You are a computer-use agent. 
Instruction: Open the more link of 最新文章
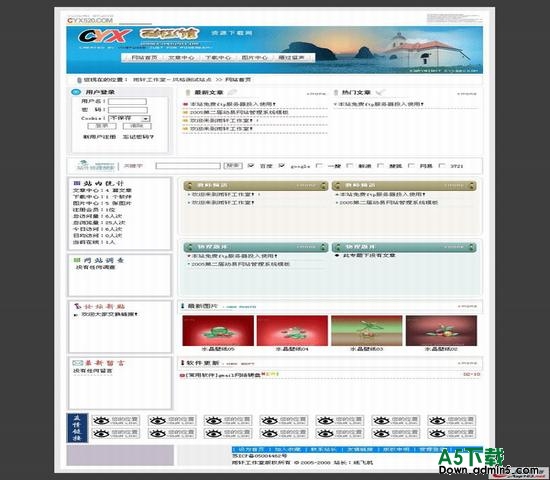316,94
